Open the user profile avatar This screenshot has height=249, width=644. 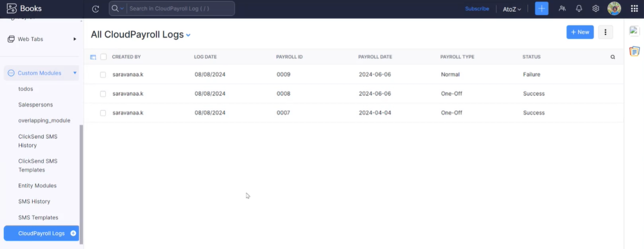(x=614, y=9)
